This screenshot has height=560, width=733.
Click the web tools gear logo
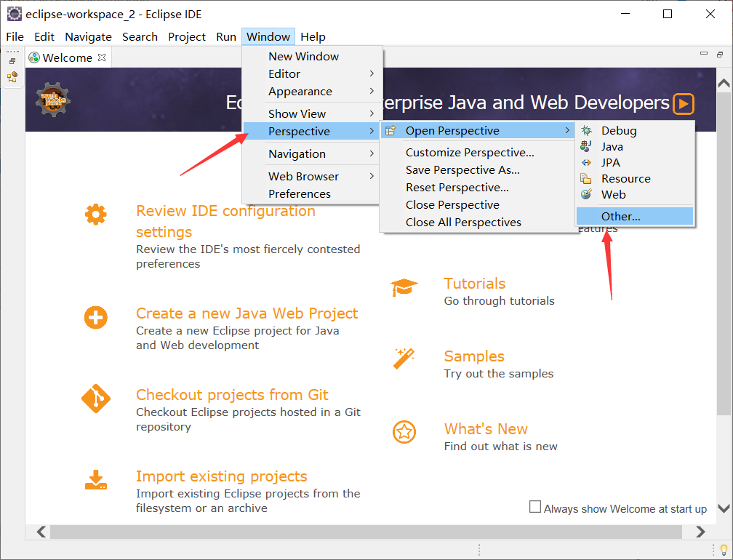tap(53, 99)
